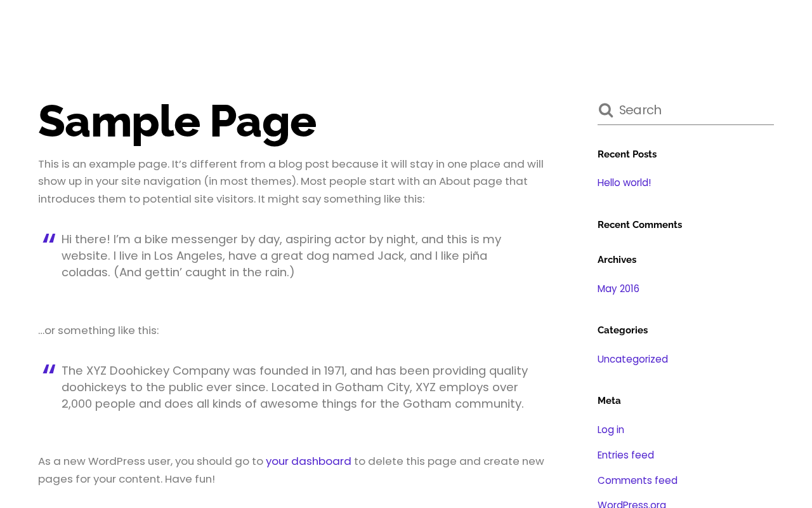The image size is (812, 508).
Task: Go to the Log in link
Action: (611, 430)
